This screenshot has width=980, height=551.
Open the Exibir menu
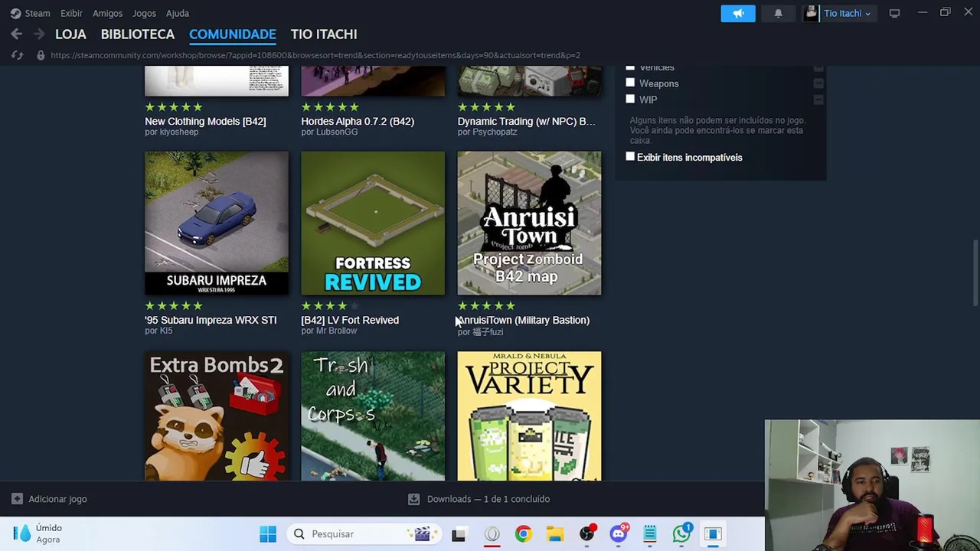[x=71, y=13]
